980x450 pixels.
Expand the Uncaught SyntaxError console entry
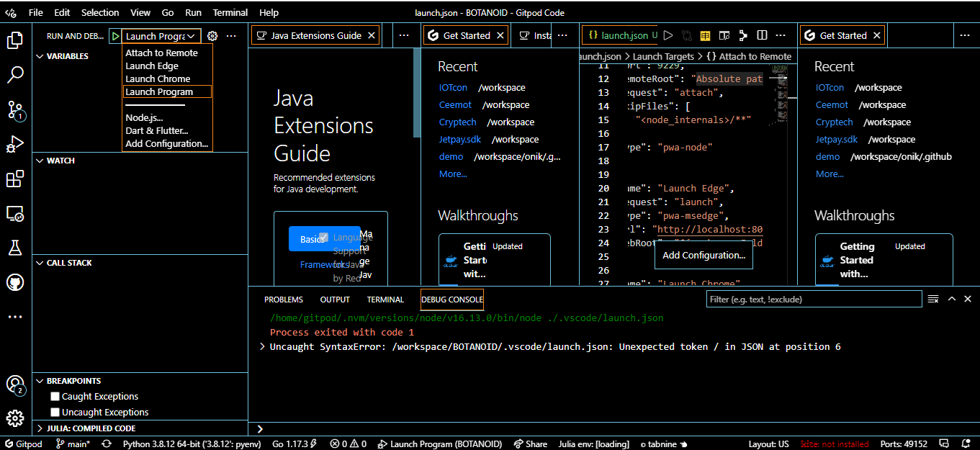263,346
